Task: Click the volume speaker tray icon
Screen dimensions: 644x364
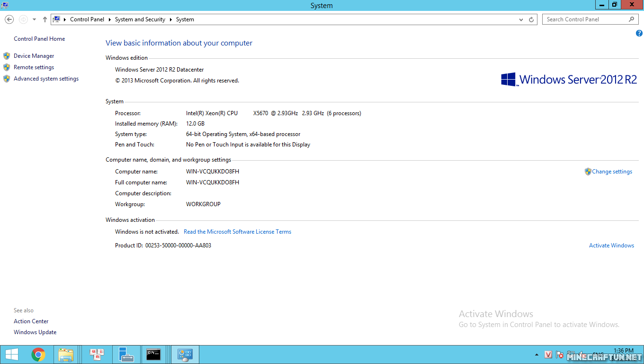Action: [581, 355]
